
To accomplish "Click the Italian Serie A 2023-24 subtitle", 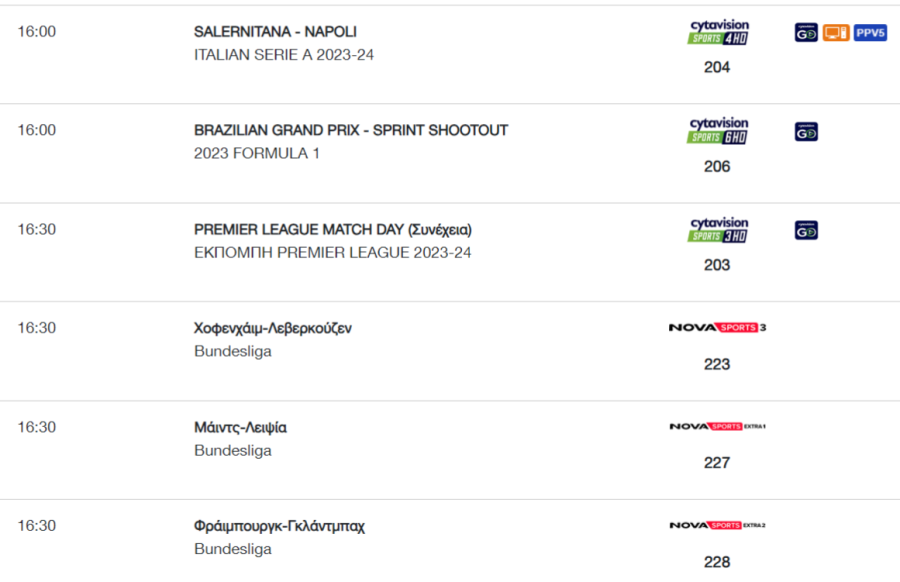I will coord(284,55).
